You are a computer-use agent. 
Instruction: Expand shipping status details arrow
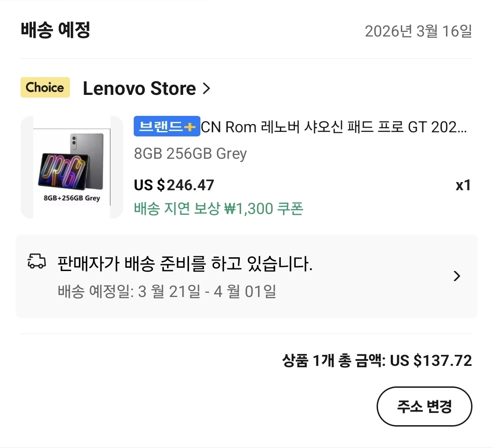tap(456, 276)
